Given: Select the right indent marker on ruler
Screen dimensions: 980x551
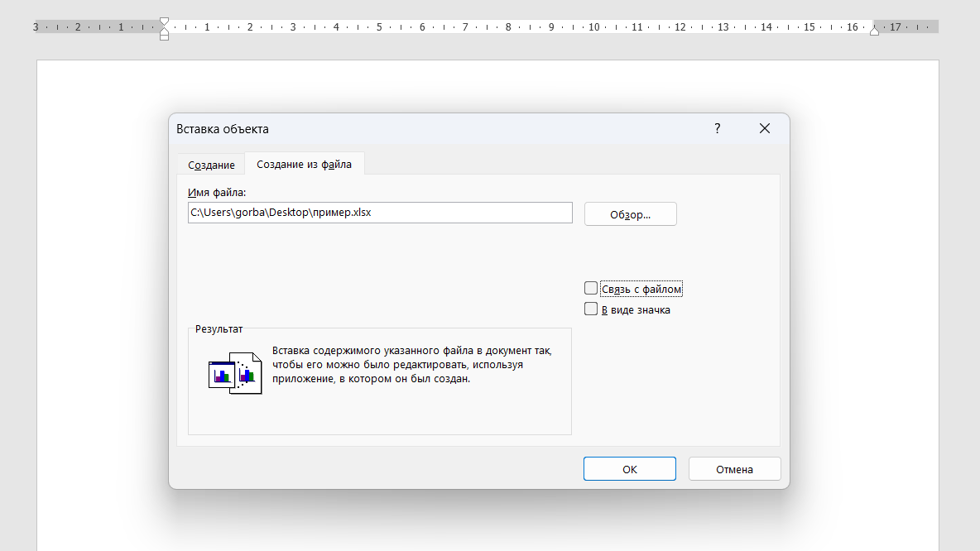Looking at the screenshot, I should click(874, 31).
